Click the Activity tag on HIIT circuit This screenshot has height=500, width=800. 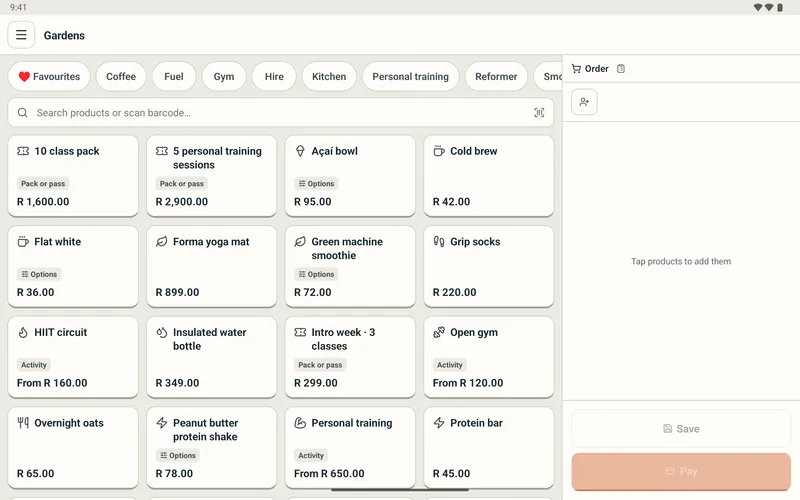[34, 365]
